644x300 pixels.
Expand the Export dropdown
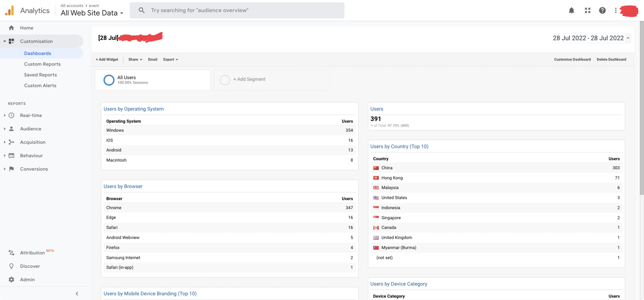(x=170, y=59)
